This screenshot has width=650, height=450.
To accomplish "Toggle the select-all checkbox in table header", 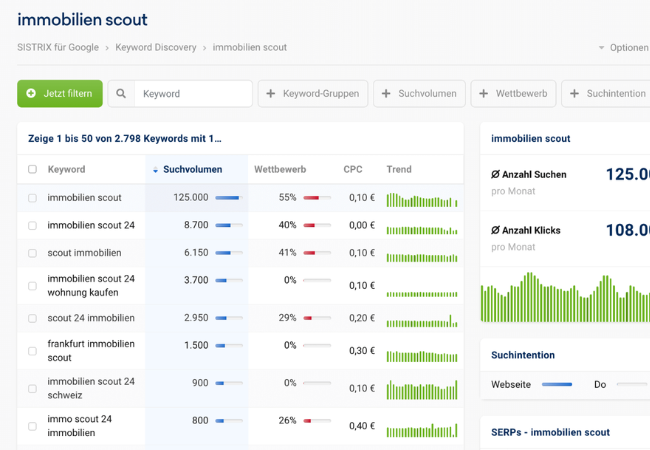I will point(32,170).
